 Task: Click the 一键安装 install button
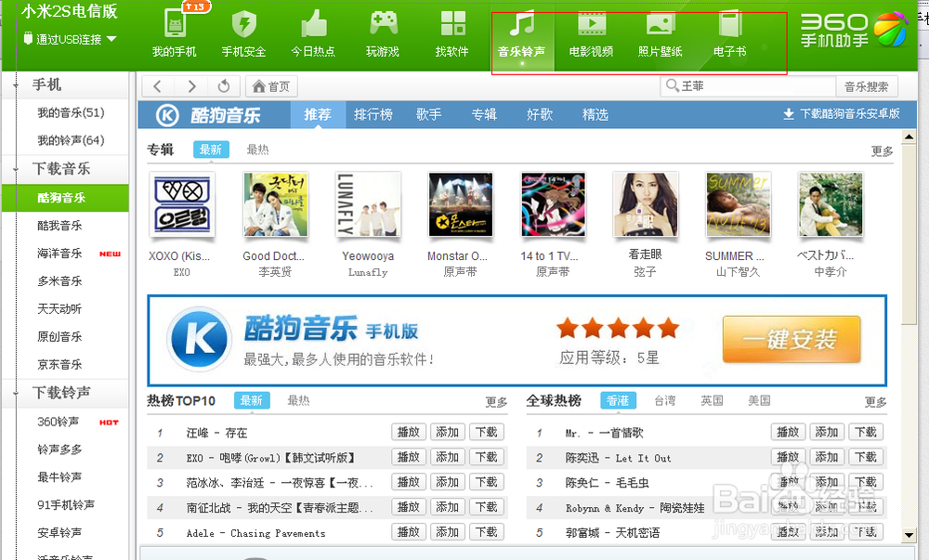click(x=792, y=340)
